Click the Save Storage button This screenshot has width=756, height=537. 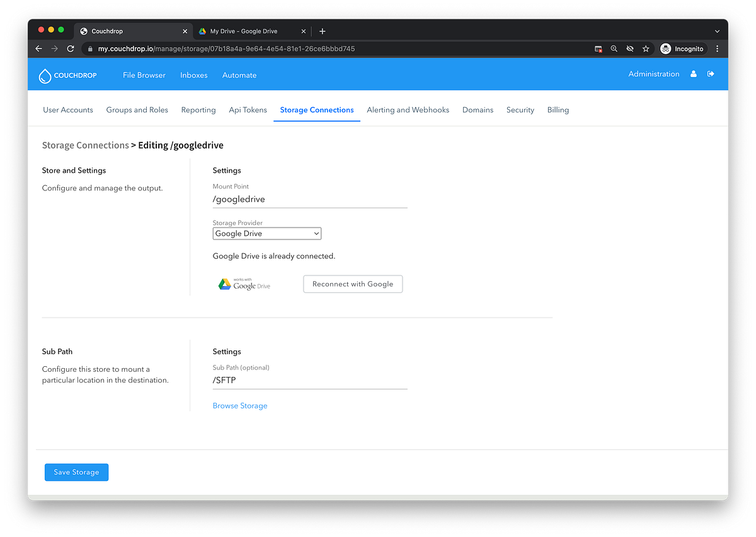76,471
